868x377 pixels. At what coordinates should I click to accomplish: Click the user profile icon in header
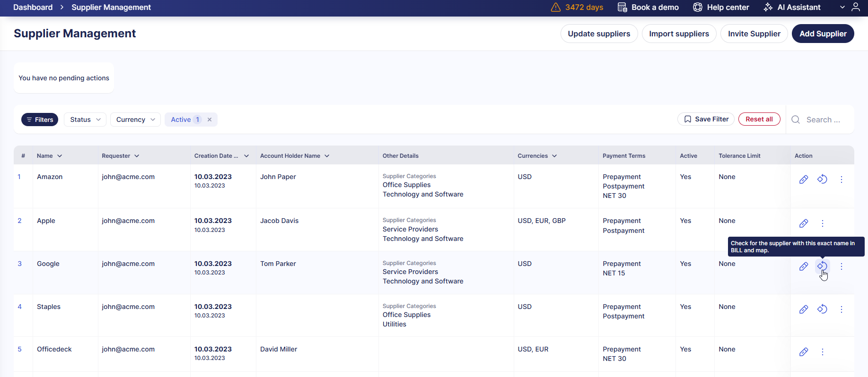pos(855,7)
